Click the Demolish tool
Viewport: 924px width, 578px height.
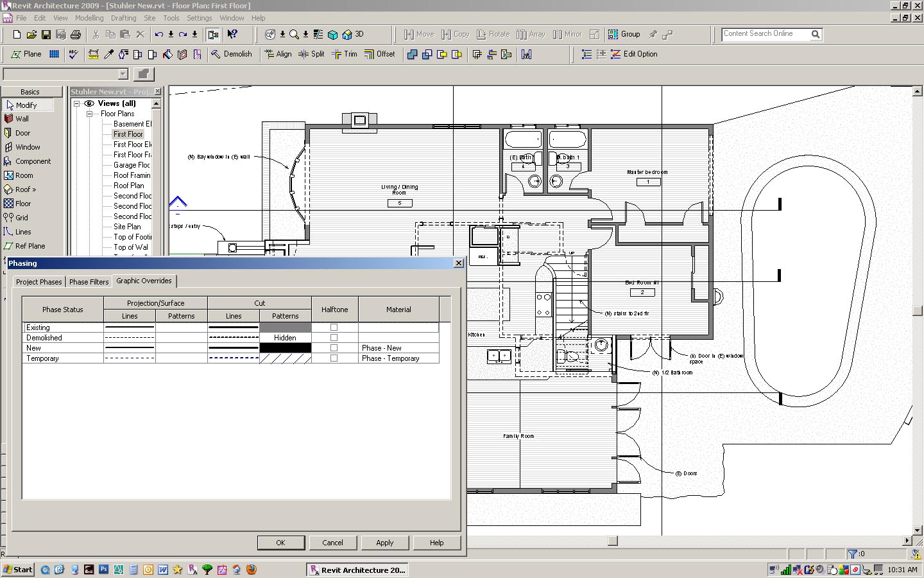click(x=232, y=54)
